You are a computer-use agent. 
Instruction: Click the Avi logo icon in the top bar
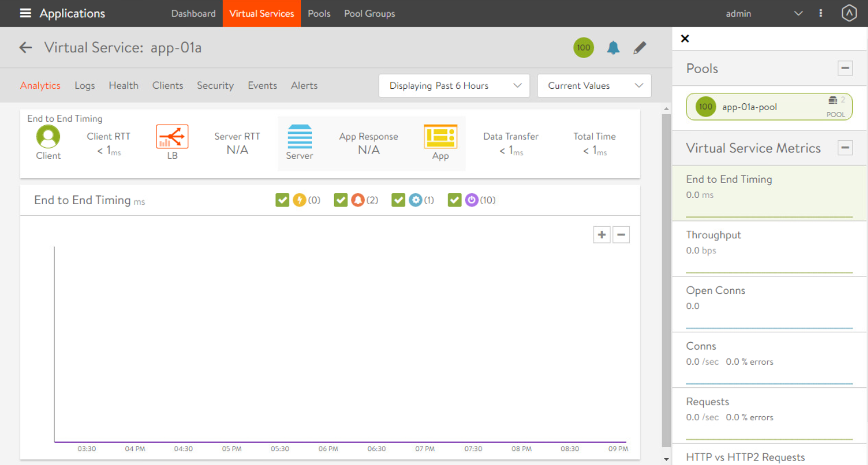pos(849,13)
